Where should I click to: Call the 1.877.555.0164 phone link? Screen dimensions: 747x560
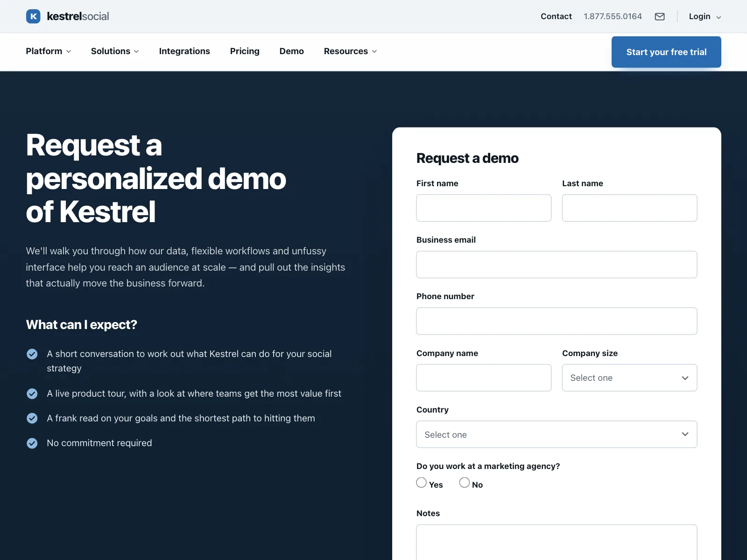(x=613, y=16)
